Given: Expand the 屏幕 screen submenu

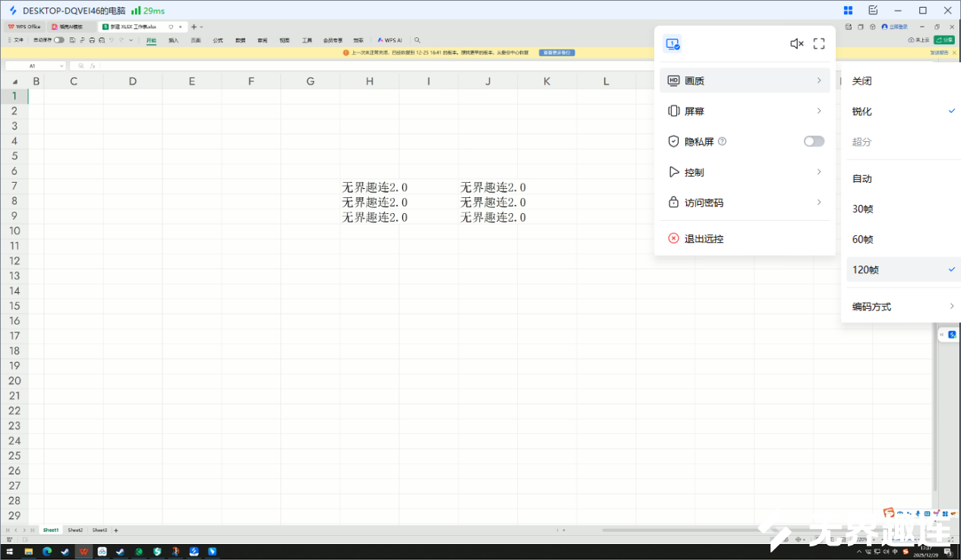Looking at the screenshot, I should [744, 111].
